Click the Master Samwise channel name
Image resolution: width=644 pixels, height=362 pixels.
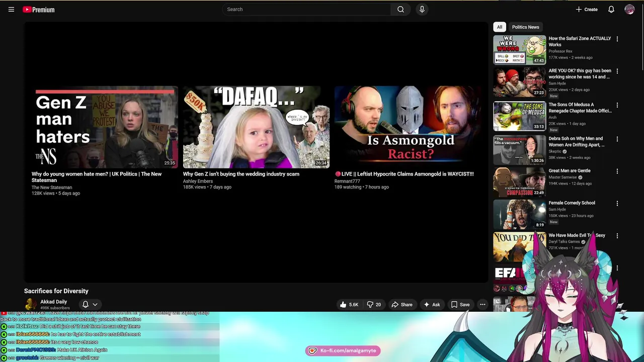pos(562,177)
